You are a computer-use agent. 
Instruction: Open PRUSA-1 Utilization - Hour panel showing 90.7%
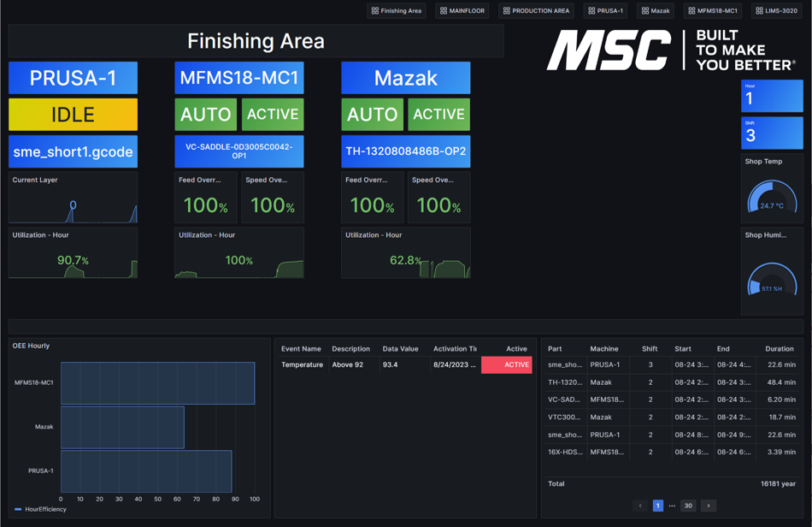point(73,252)
